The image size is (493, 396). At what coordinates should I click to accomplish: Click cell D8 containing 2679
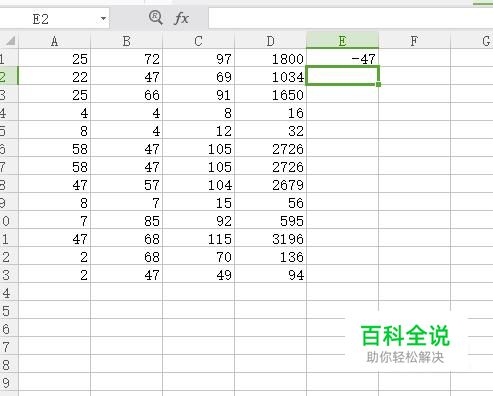tap(270, 184)
